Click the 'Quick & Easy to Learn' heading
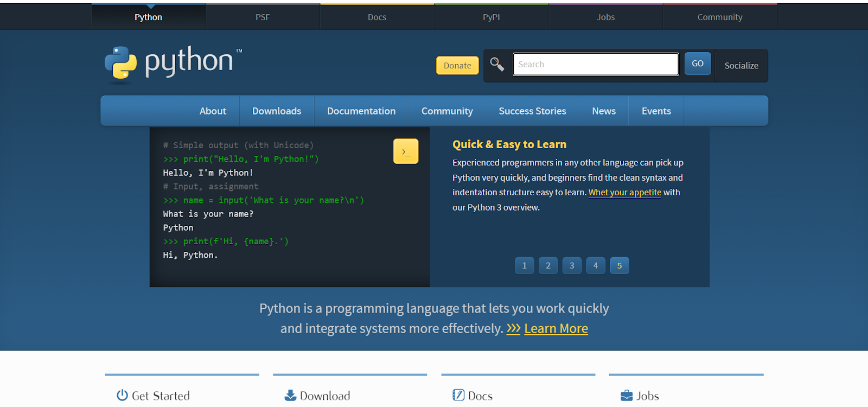 pos(509,144)
